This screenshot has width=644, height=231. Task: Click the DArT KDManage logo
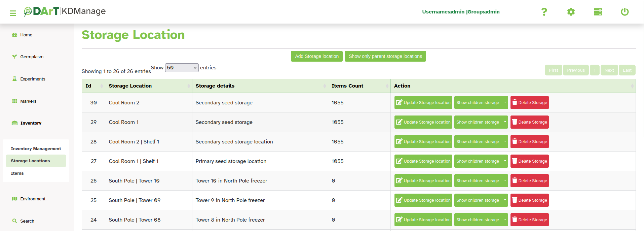[x=65, y=11]
